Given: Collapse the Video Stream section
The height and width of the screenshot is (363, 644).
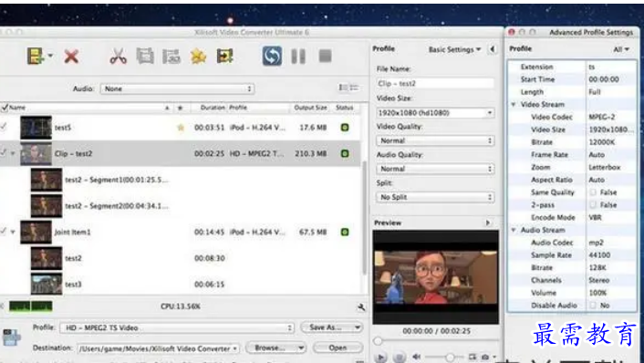Looking at the screenshot, I should pyautogui.click(x=514, y=104).
